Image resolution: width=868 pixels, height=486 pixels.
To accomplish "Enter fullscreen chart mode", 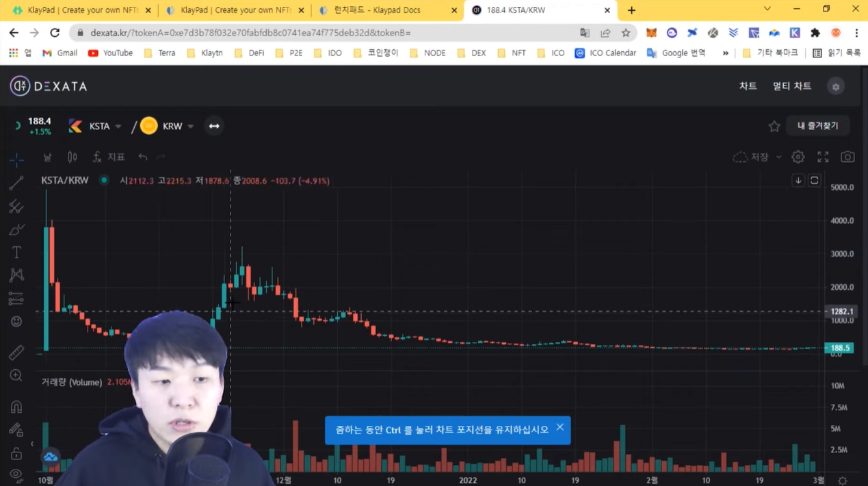I will (823, 157).
